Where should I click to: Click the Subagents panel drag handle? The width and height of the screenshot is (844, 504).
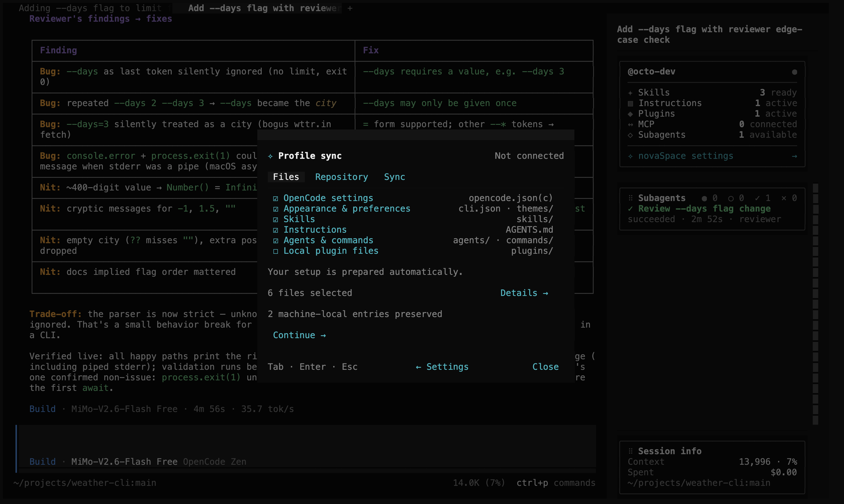click(630, 198)
